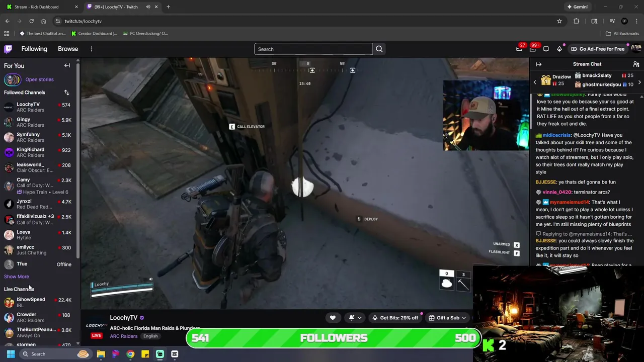Open IShowSpeed in Live Channels
Viewport: 644px width, 362px height.
click(38, 302)
